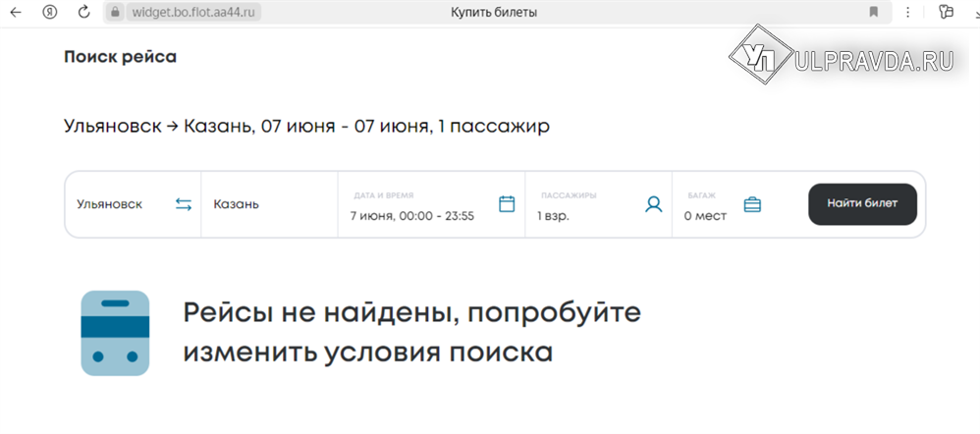
Task: Click the Купить билеты page title
Action: [x=494, y=12]
